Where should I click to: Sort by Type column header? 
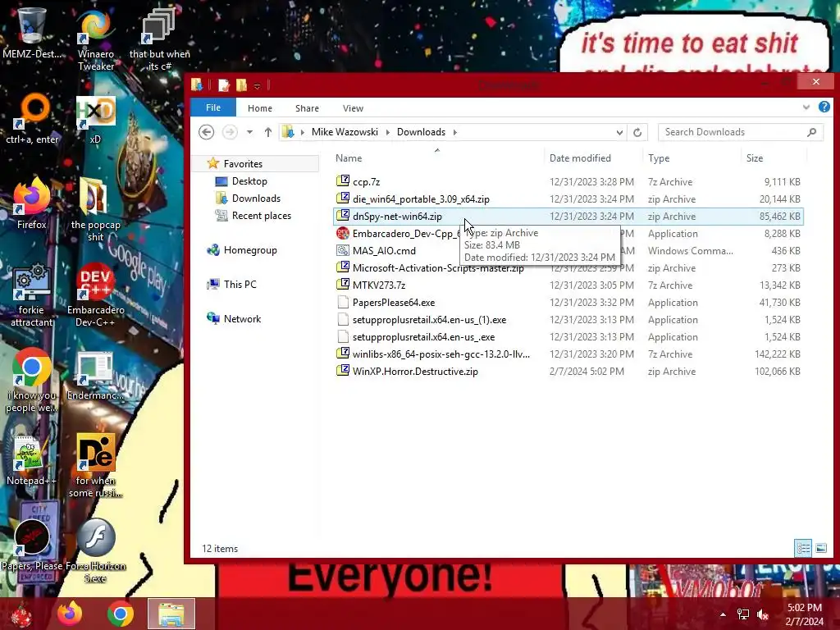pos(692,158)
